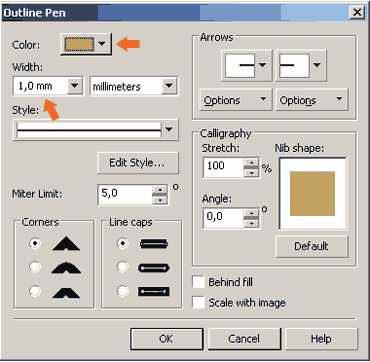Increase Angle with up spinner
The height and width of the screenshot is (362, 370).
click(252, 213)
